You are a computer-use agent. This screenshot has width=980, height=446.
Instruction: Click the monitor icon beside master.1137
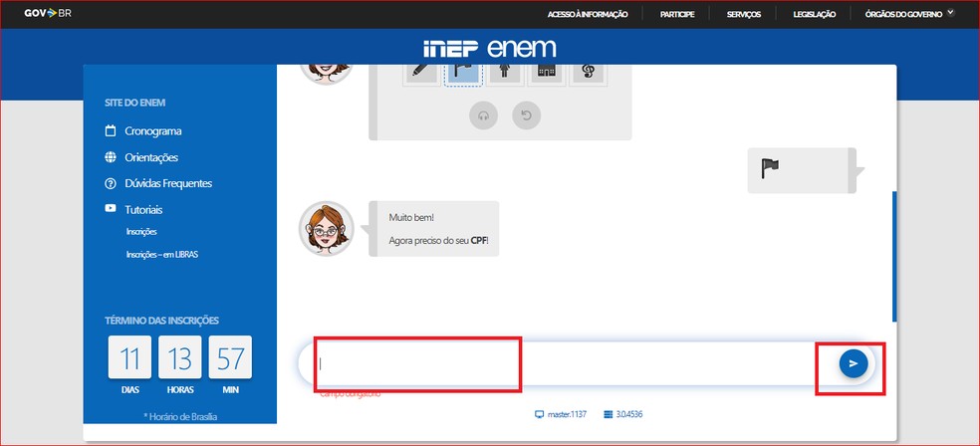point(540,415)
